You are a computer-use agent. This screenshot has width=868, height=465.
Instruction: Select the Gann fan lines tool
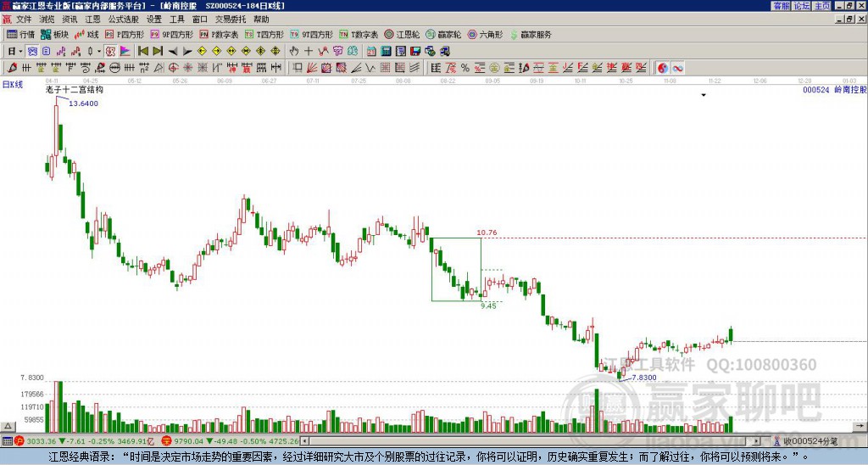pos(312,68)
